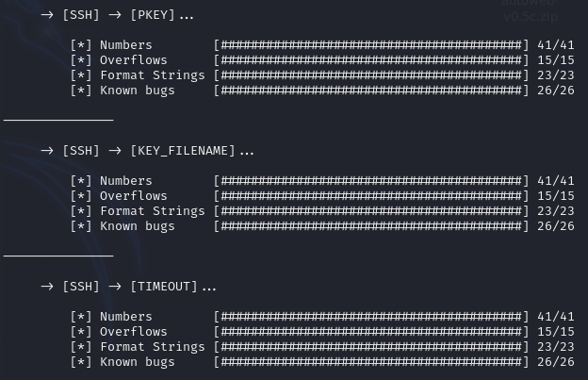Click the [*] marker beside TIMEOUT Known bugs
The width and height of the screenshot is (588, 380).
tap(81, 362)
